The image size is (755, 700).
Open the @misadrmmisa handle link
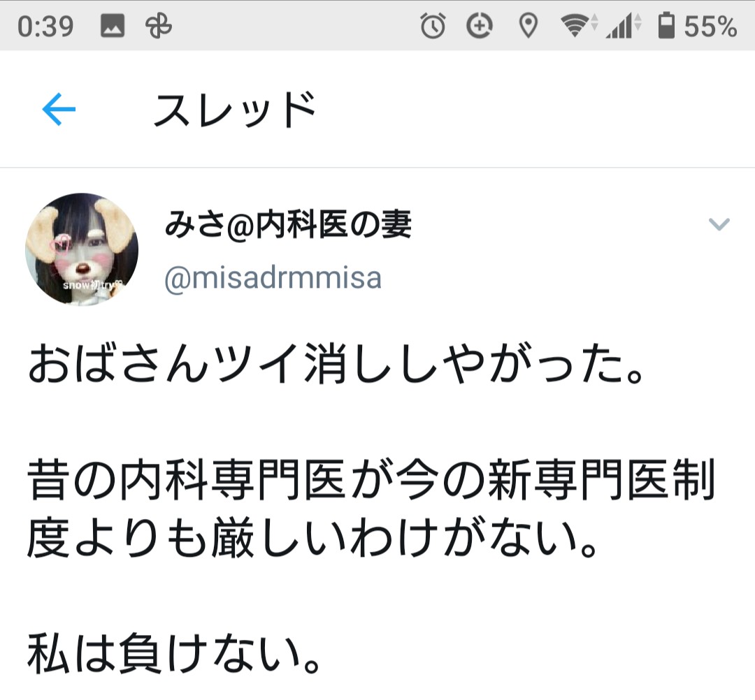click(273, 278)
